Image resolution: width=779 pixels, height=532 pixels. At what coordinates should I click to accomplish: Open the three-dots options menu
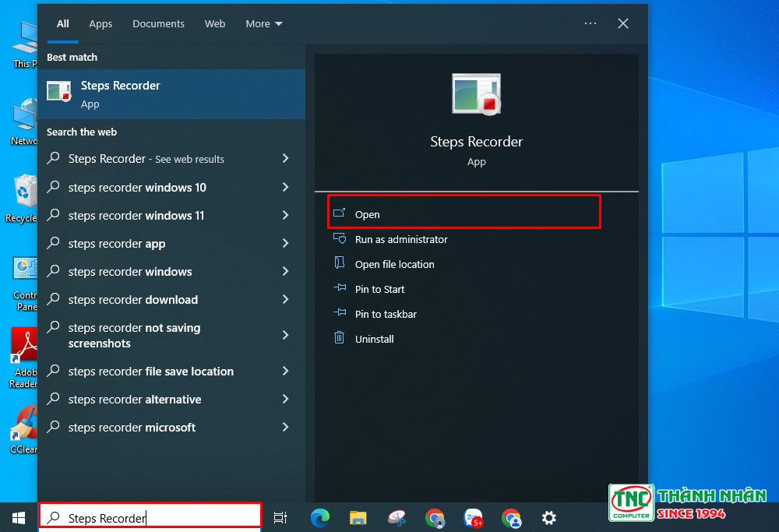coord(590,23)
